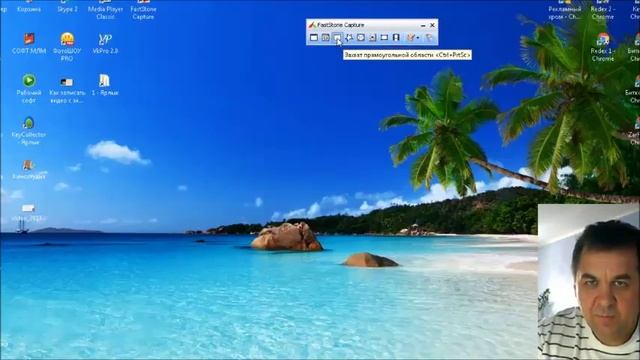Select the ФотоШОУ PRO desktop icon
Screen dimensions: 640x360
coord(67,47)
